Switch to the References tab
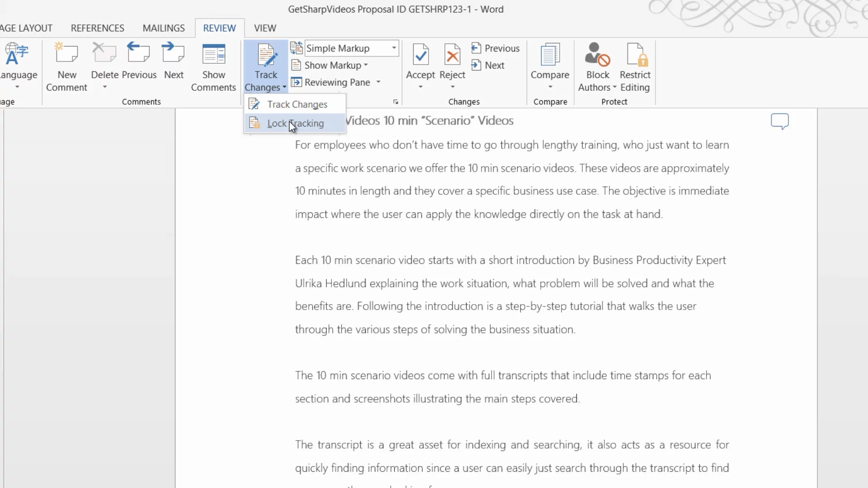 (97, 28)
